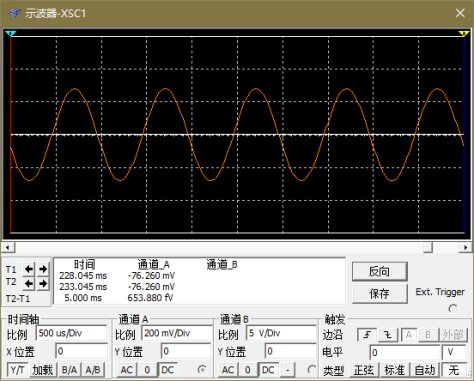Move cursor T1 right with arrow

(x=43, y=269)
